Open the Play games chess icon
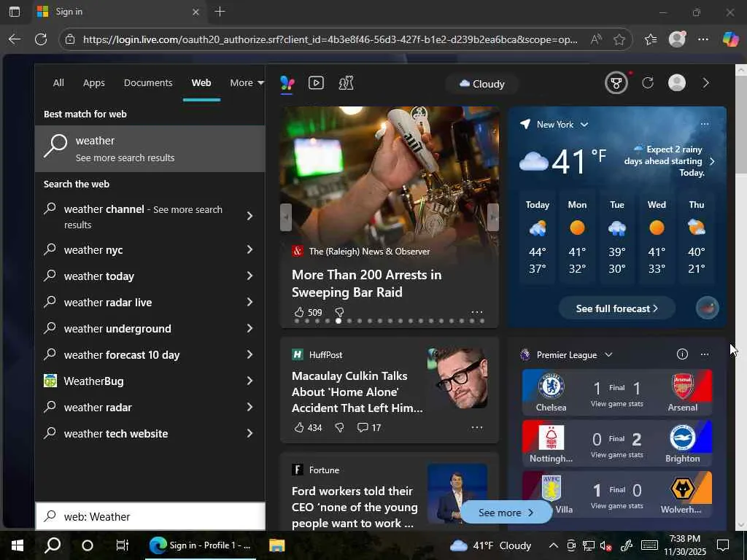Image resolution: width=747 pixels, height=560 pixels. coord(346,83)
